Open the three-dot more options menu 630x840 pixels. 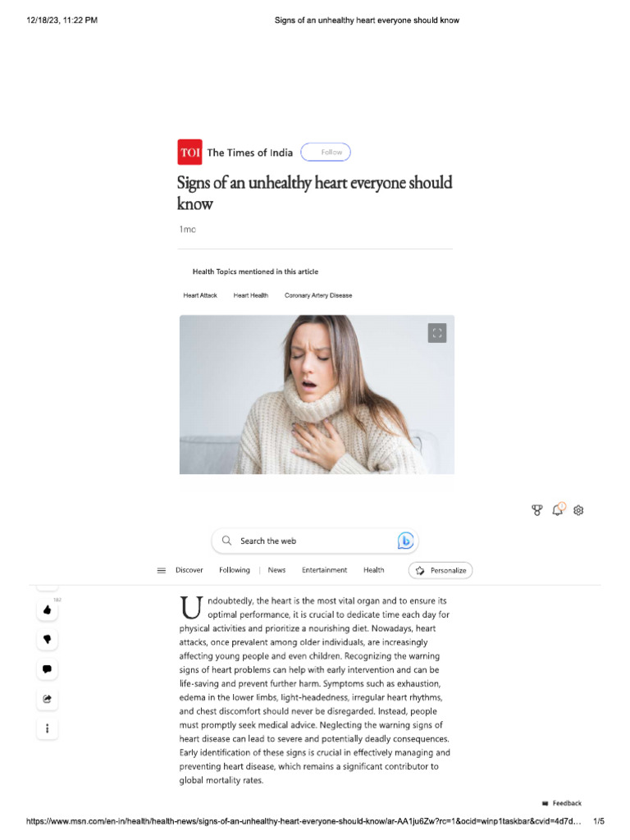tap(47, 728)
